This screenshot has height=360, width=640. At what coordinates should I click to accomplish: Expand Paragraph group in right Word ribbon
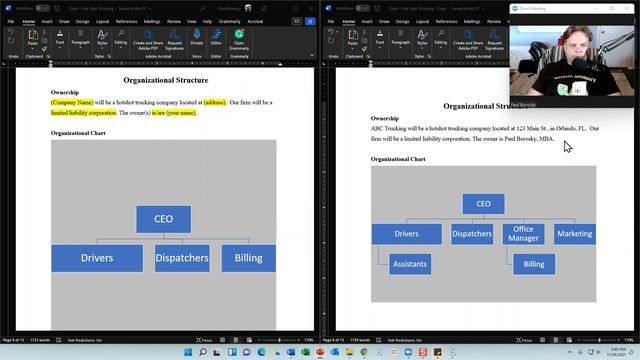400,39
